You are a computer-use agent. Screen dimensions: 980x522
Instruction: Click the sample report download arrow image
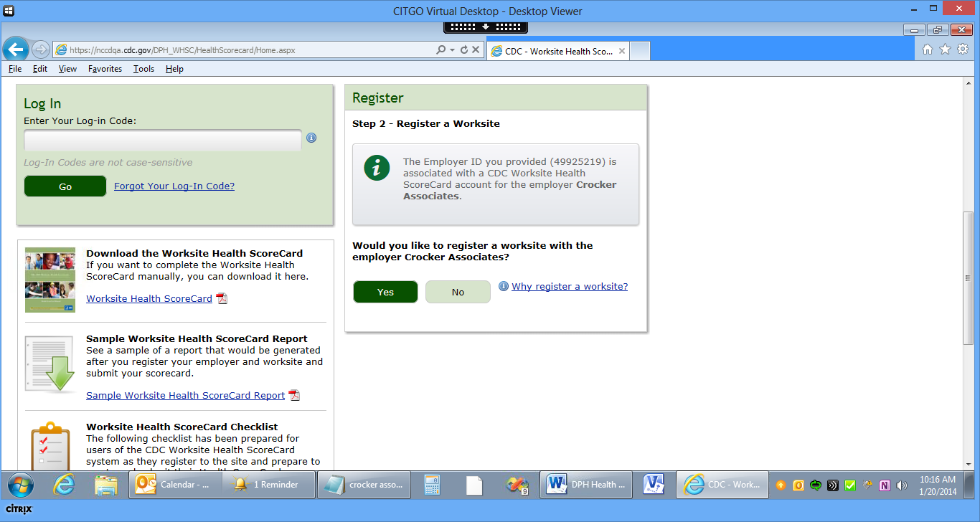50,364
